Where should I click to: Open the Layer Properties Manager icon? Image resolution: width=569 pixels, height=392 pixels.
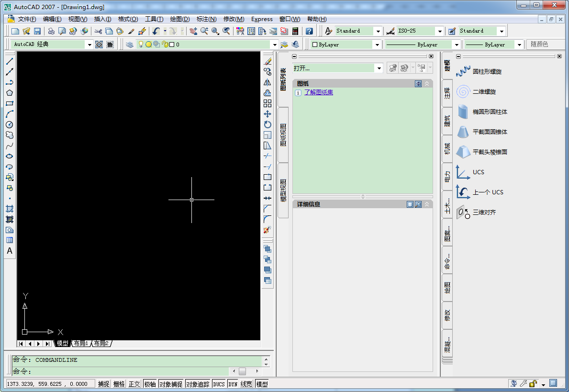[130, 45]
